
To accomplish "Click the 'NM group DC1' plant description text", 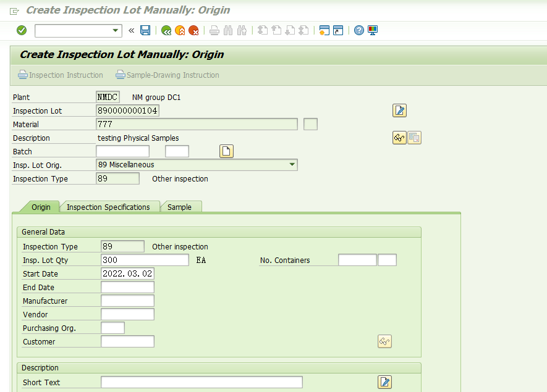I will coord(156,97).
